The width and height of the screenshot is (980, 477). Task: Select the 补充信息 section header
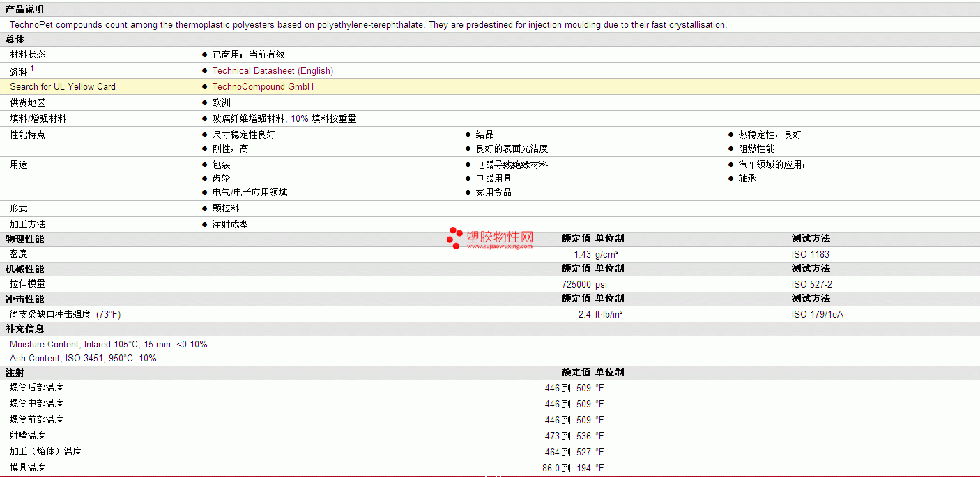(24, 329)
